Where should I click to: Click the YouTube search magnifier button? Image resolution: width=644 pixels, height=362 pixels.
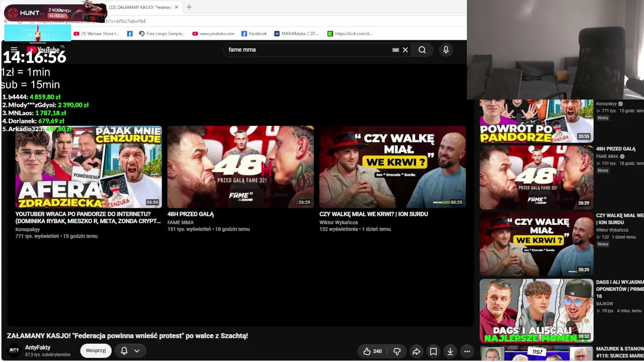click(422, 50)
